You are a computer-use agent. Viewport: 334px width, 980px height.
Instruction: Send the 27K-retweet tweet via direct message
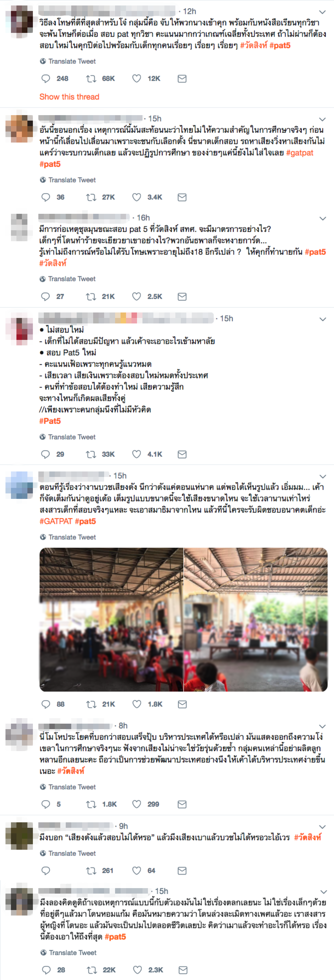click(182, 197)
